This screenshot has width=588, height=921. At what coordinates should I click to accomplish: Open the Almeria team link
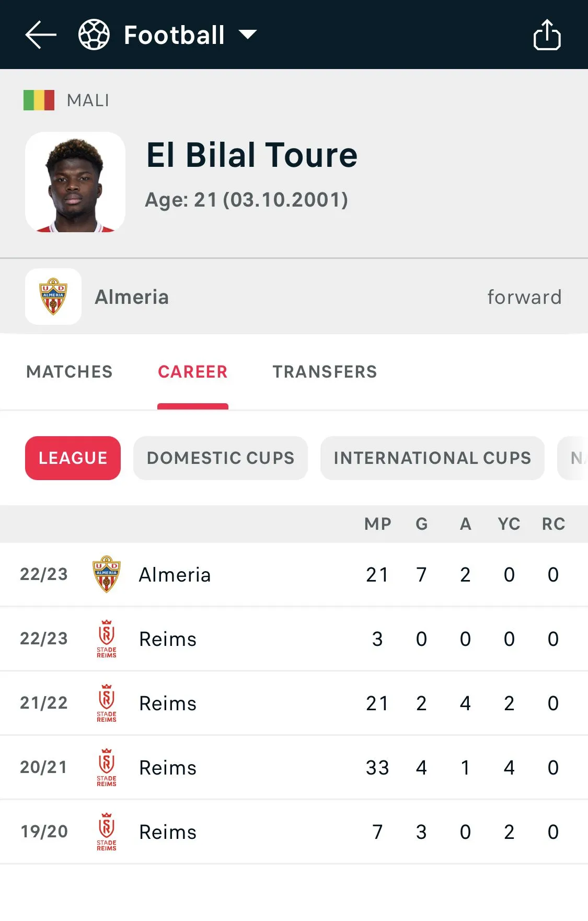132,297
